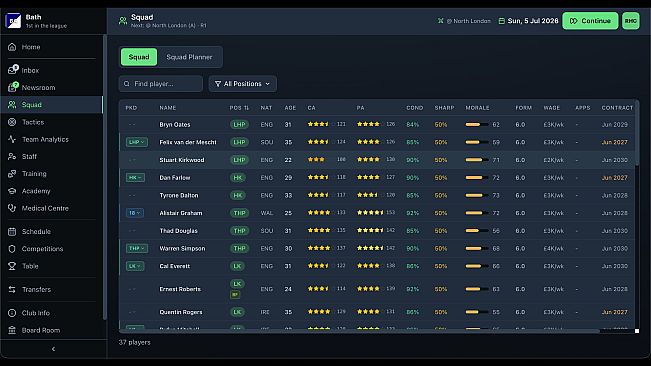Open Schedule calendar icon in sidebar
Viewport: 651px width, 366px height.
click(x=12, y=232)
